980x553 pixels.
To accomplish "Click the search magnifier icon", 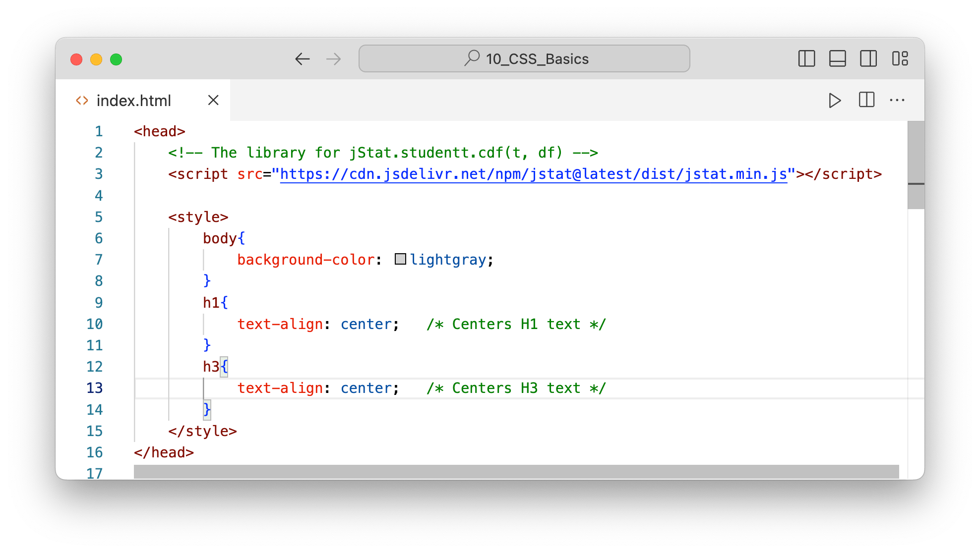I will pos(472,58).
